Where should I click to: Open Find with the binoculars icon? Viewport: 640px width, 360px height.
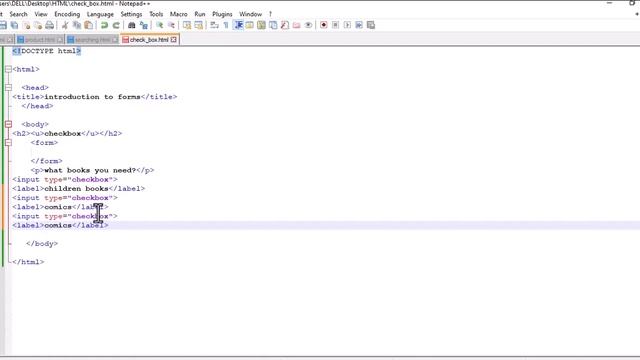pos(131,25)
